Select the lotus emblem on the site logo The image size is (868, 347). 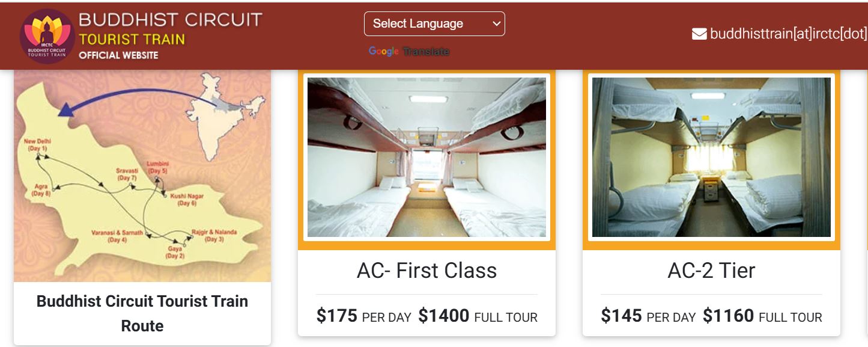tap(46, 27)
